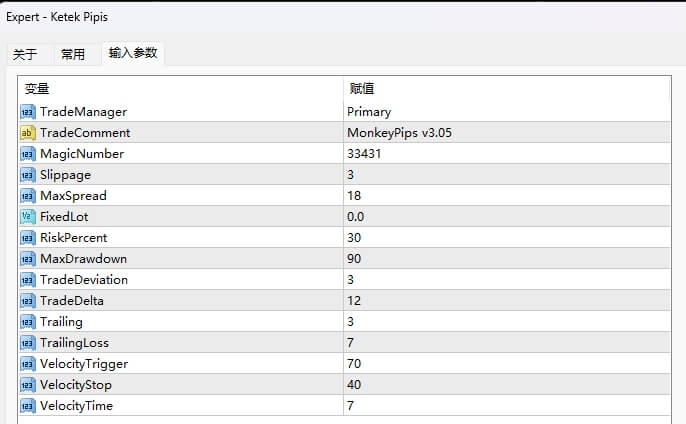Viewport: 686px width, 424px height.
Task: Click the string icon beside TradeComment
Action: coord(27,133)
